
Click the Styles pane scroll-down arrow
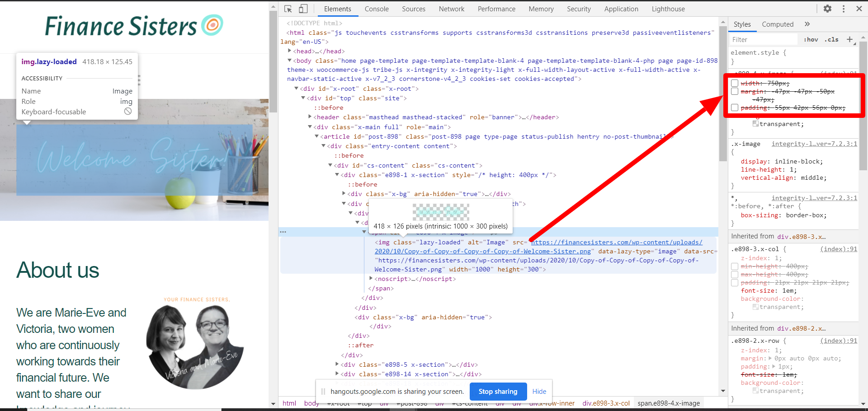(x=863, y=404)
